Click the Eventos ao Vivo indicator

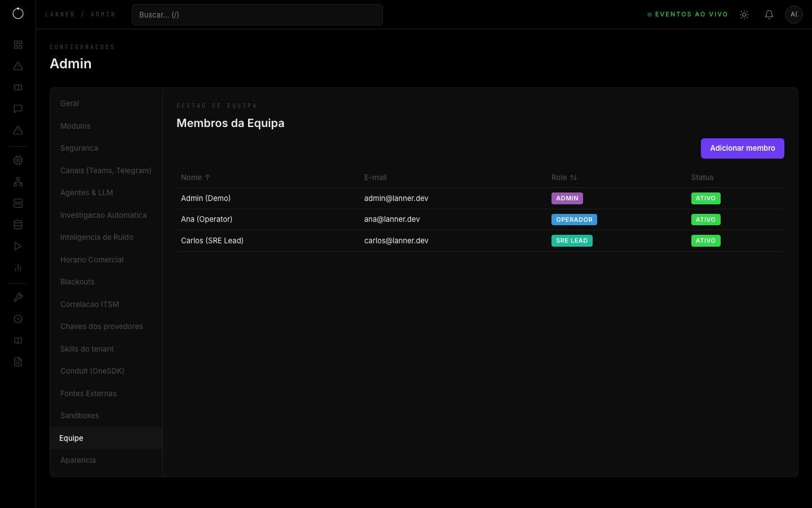[x=687, y=14]
